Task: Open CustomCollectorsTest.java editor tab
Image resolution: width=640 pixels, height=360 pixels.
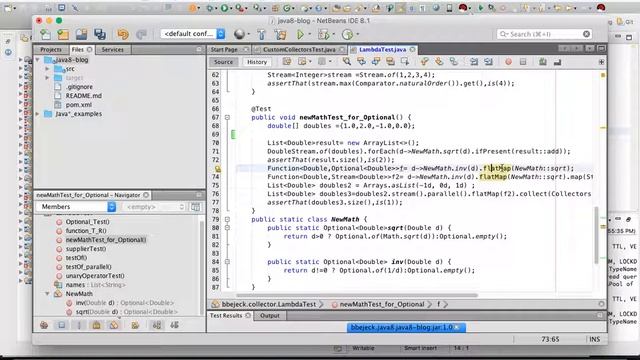Action: tap(299, 49)
